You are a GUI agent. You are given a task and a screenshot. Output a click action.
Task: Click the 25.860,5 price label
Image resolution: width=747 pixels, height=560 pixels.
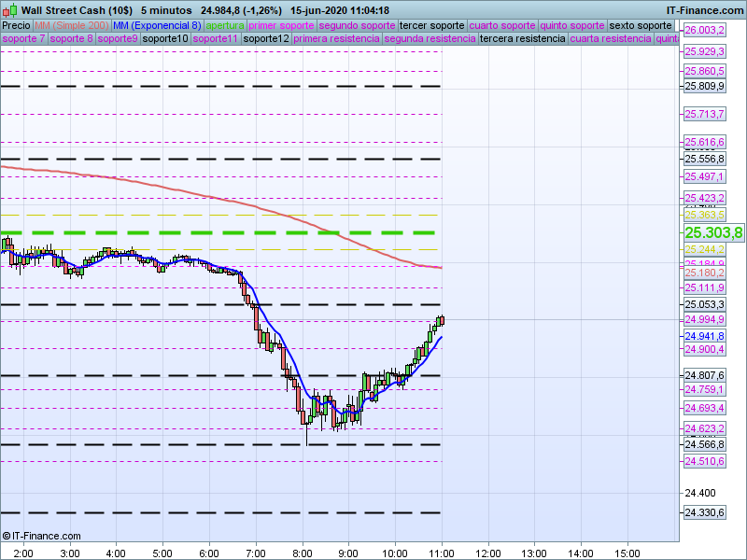pyautogui.click(x=705, y=72)
